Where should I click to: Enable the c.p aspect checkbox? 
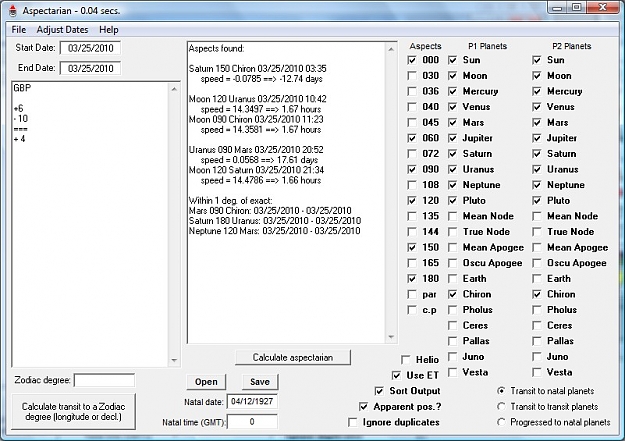412,310
